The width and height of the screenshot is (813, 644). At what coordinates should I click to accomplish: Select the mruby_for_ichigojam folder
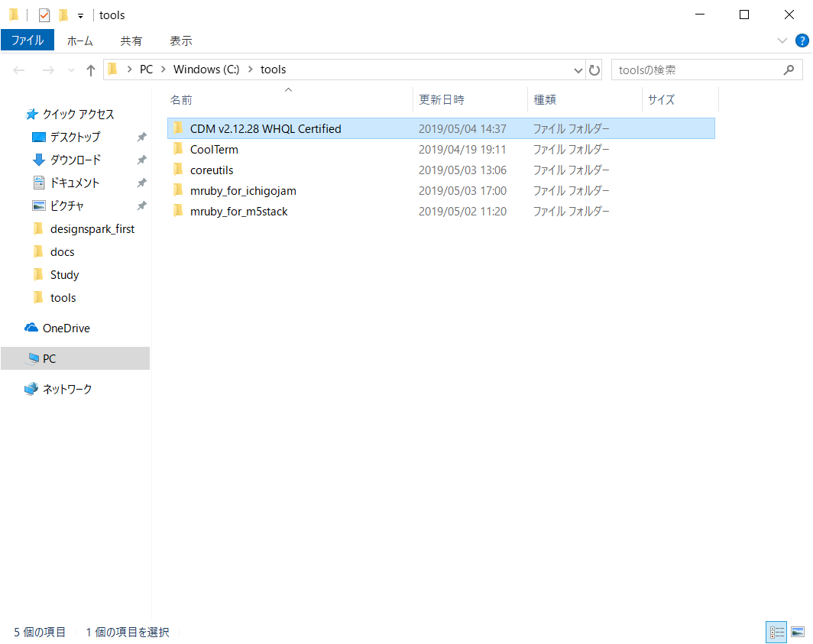tap(441, 191)
